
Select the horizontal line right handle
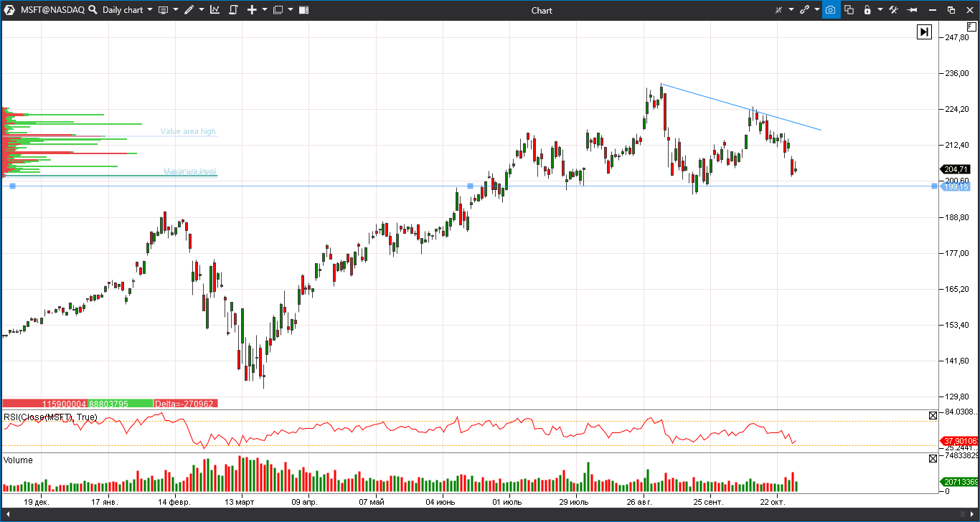point(934,186)
